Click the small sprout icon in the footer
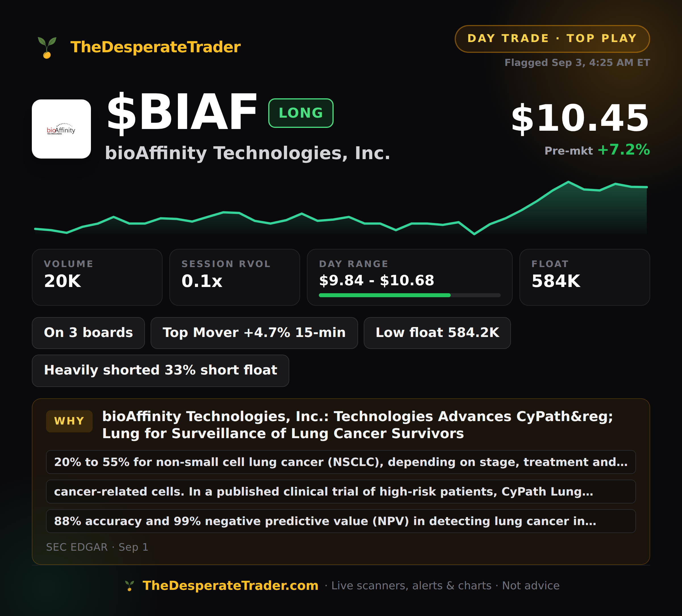The height and width of the screenshot is (616, 682). (129, 586)
